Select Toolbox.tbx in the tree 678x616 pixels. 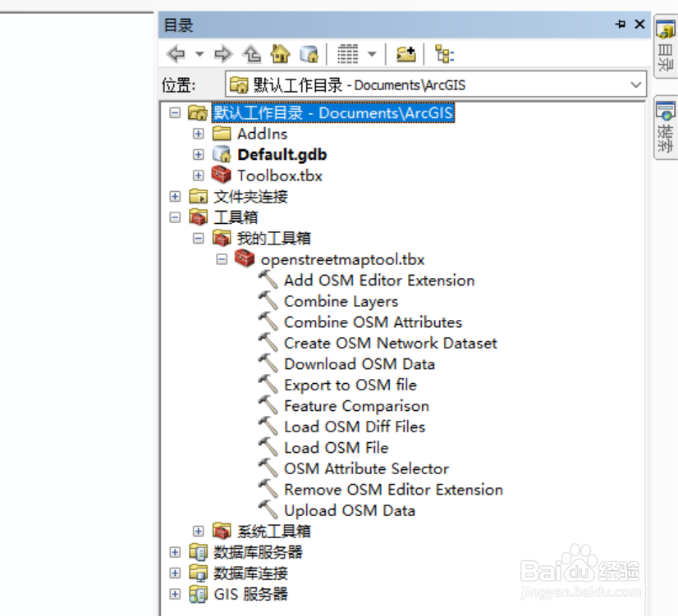point(280,176)
